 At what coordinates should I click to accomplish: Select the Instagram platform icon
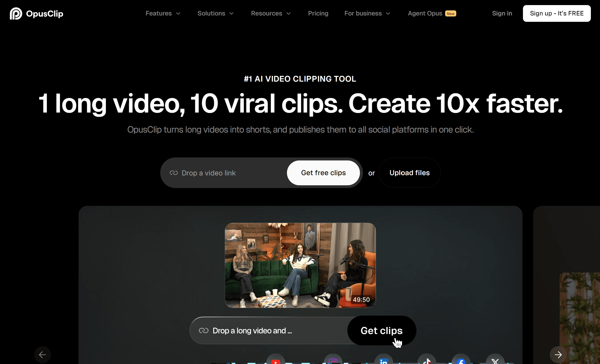click(333, 361)
